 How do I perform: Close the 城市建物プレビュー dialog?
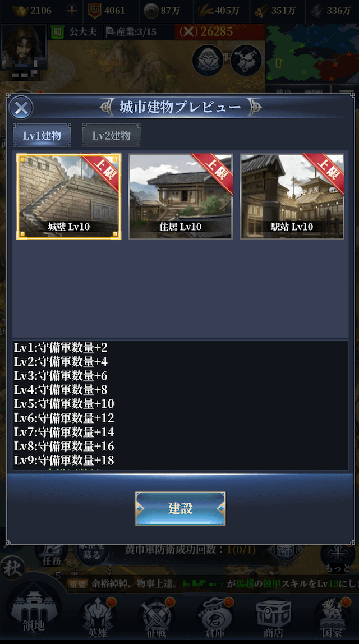(x=21, y=108)
